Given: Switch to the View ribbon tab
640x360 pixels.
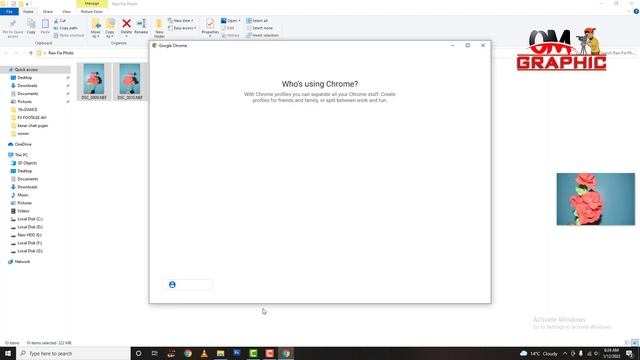Looking at the screenshot, I should coord(66,11).
